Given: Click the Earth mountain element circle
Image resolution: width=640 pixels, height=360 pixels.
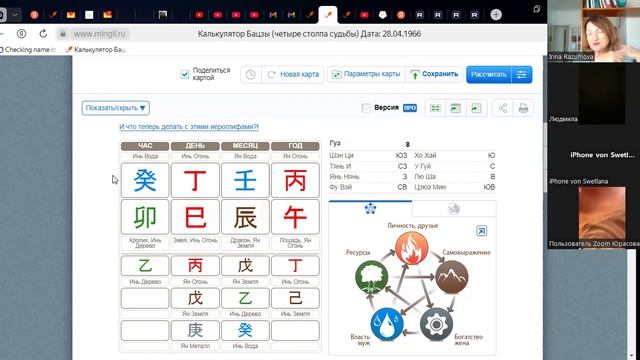Looking at the screenshot, I should click(x=451, y=277).
